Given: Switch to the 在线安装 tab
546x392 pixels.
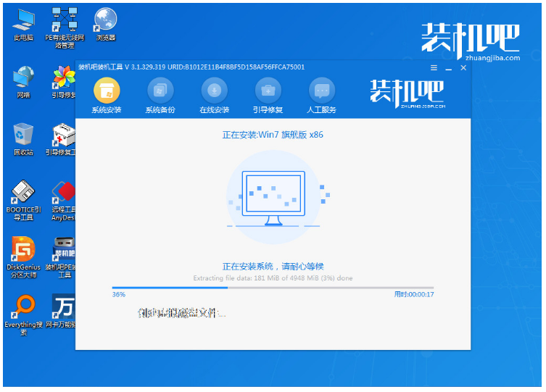Looking at the screenshot, I should point(214,96).
